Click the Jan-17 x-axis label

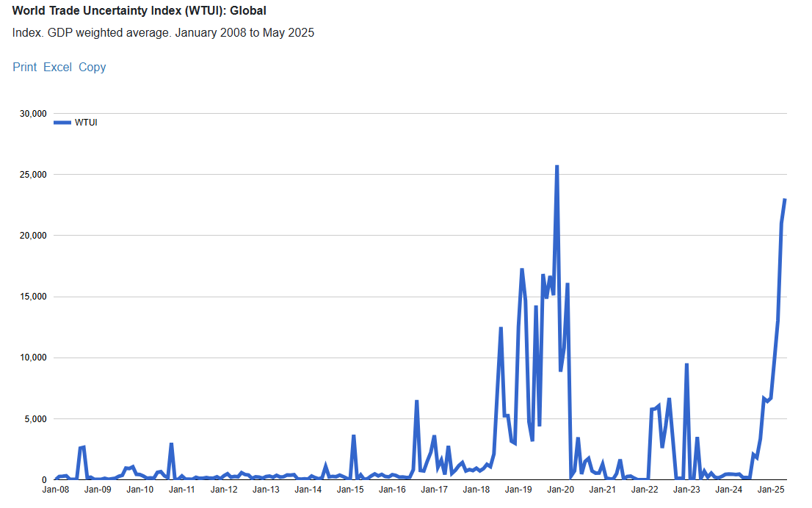click(434, 490)
